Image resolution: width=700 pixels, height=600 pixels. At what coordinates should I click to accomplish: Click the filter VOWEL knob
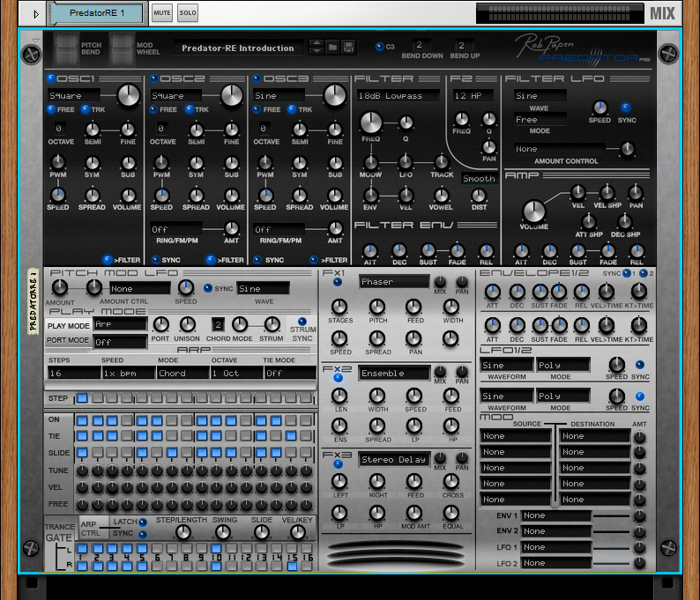pyautogui.click(x=441, y=196)
